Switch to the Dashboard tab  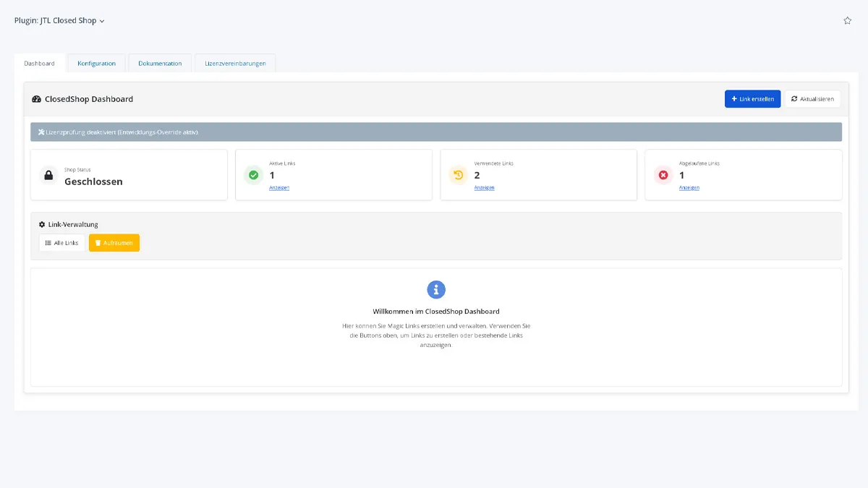coord(39,64)
